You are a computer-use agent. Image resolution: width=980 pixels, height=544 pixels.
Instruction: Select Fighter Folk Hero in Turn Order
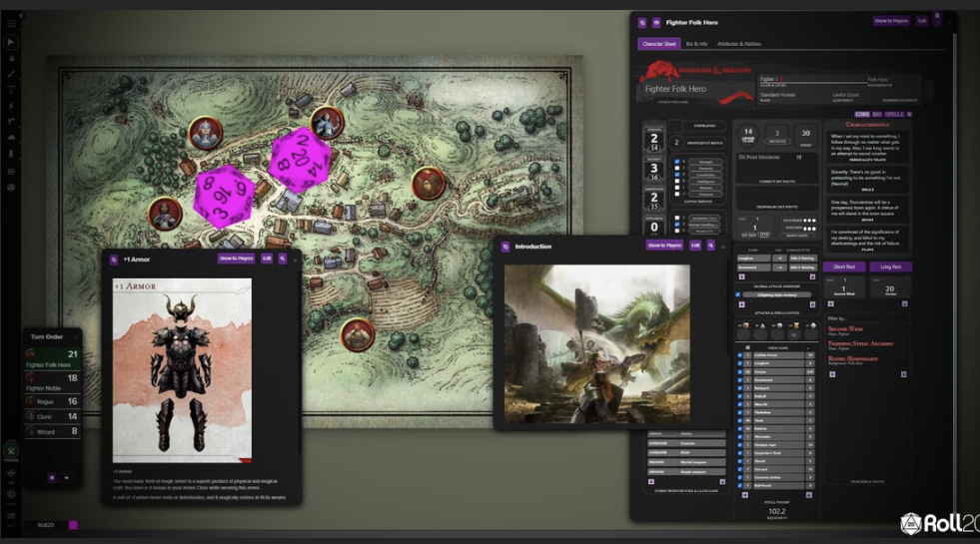click(53, 359)
